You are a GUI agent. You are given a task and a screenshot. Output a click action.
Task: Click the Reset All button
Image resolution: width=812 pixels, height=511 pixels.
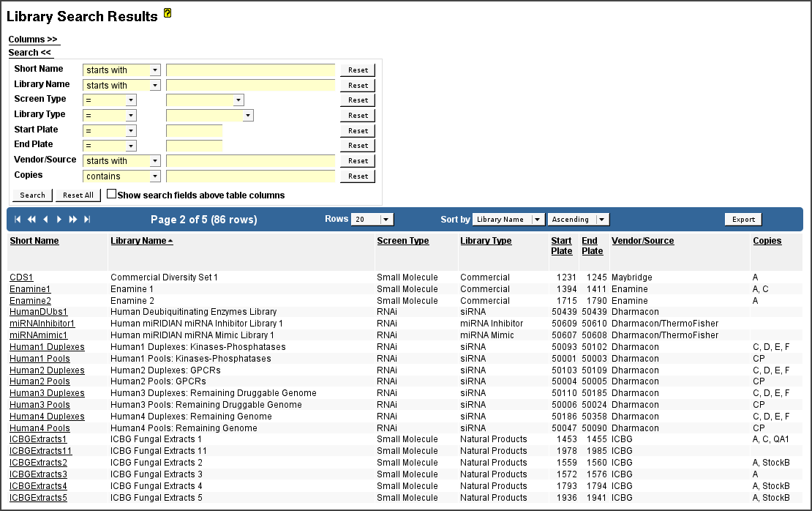pos(78,195)
